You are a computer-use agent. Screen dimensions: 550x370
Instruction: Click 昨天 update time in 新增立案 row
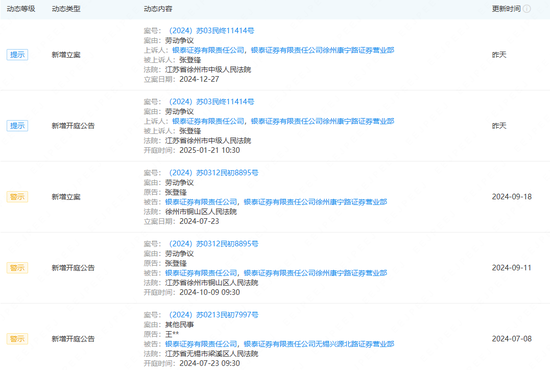point(499,55)
